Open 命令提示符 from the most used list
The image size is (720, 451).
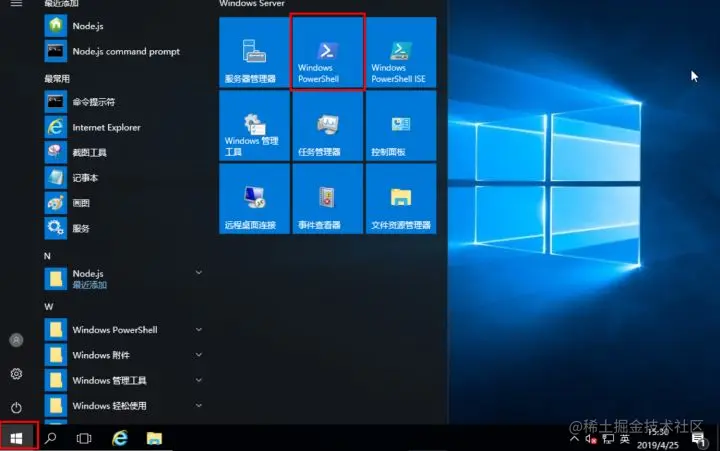[124, 101]
